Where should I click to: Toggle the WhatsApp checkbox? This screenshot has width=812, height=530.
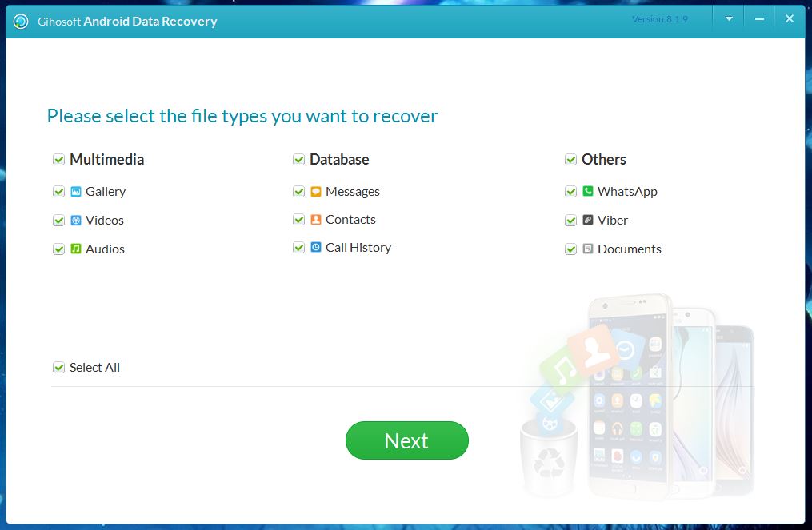pyautogui.click(x=570, y=192)
